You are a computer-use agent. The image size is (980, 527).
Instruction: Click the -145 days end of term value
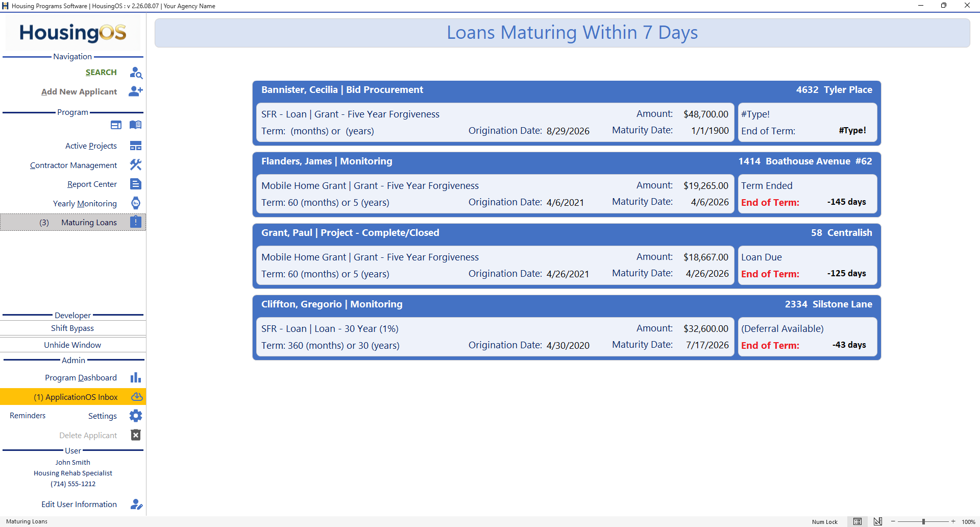[x=846, y=202]
